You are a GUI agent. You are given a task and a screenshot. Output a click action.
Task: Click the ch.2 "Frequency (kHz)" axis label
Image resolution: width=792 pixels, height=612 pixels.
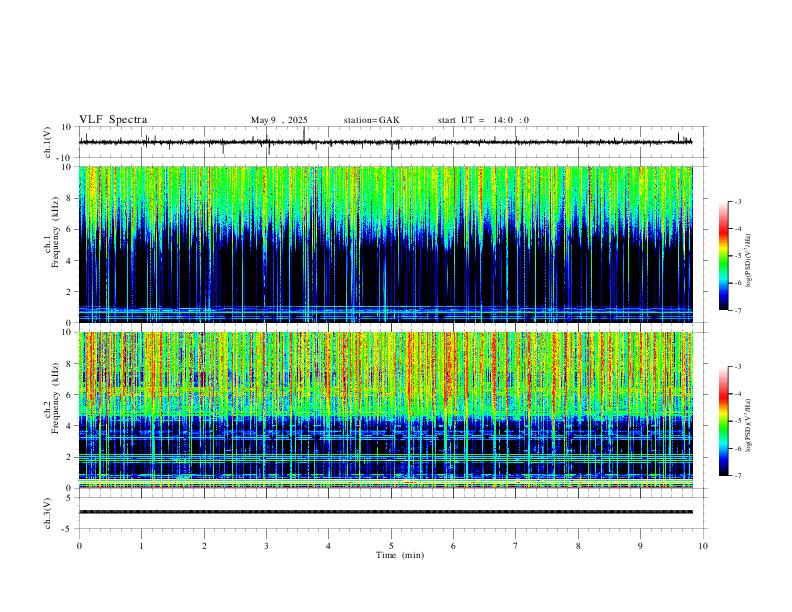point(56,398)
